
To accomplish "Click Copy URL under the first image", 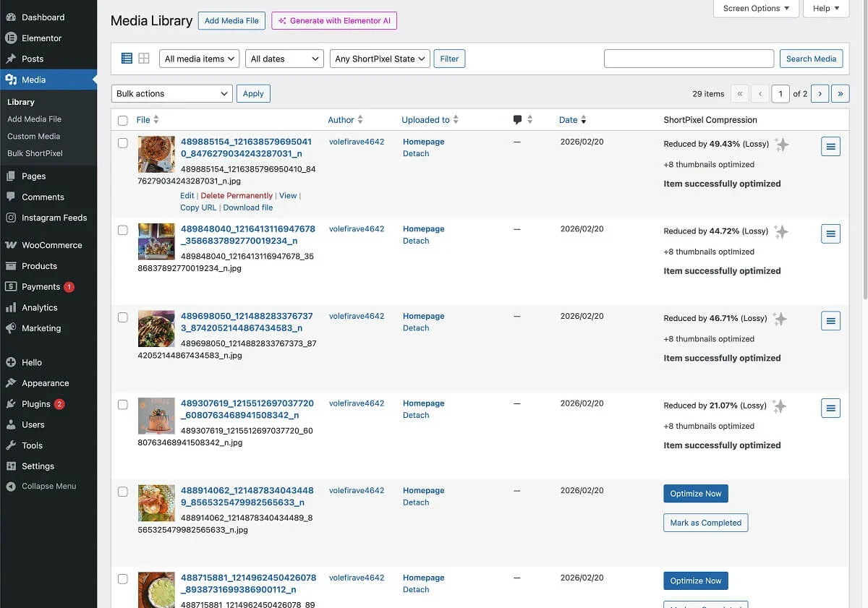I will click(x=197, y=207).
